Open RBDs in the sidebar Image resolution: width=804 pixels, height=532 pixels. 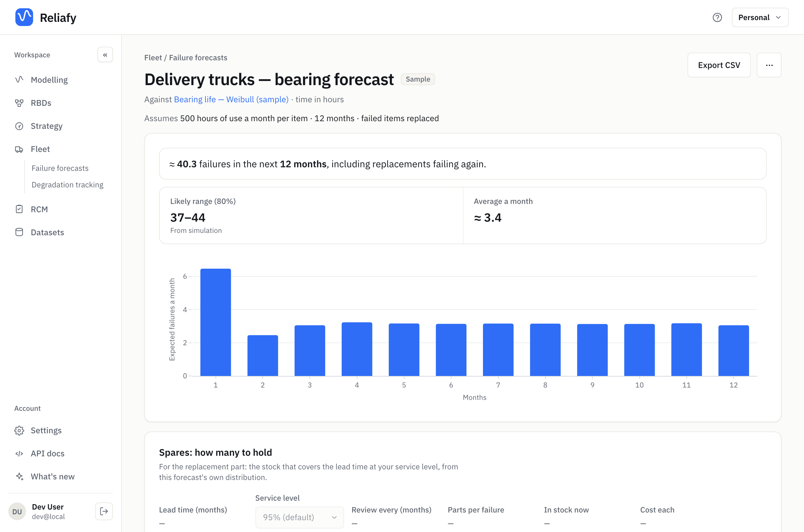click(41, 103)
